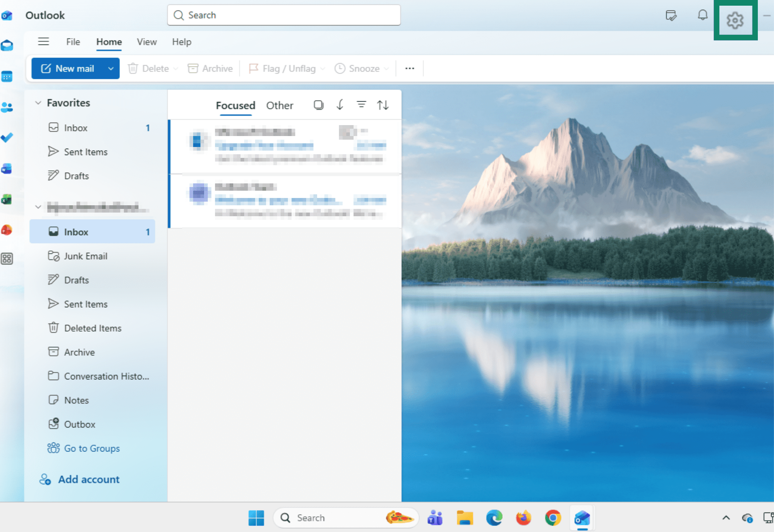Open the second email in the list
The width and height of the screenshot is (774, 532).
click(x=285, y=201)
